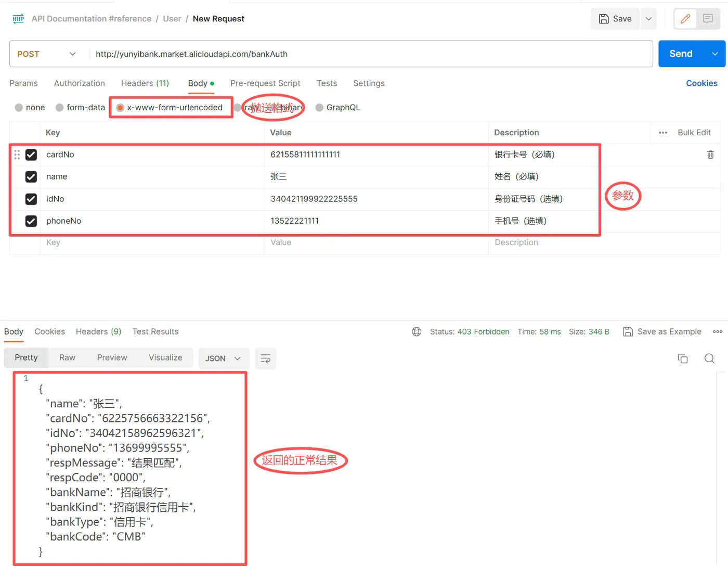Search the response with magnifier icon
Screen dimensions: 728x566
pyautogui.click(x=709, y=358)
